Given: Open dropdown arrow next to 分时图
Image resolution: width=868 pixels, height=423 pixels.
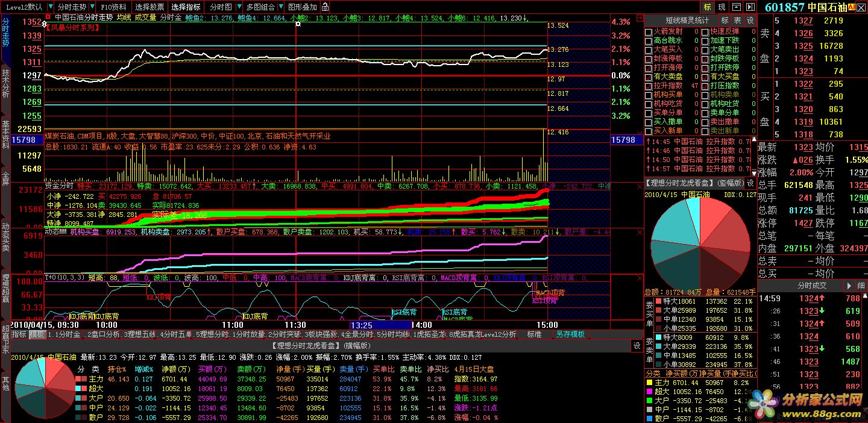Looking at the screenshot, I should 238,7.
